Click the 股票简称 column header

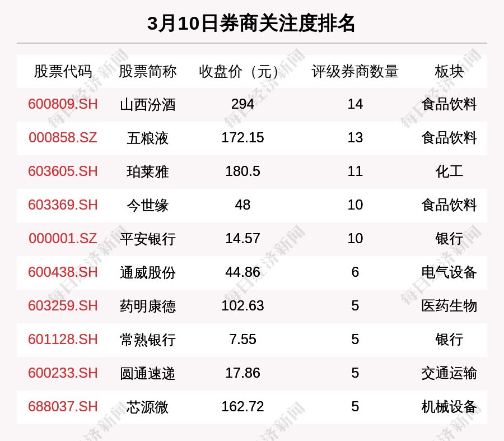[147, 71]
